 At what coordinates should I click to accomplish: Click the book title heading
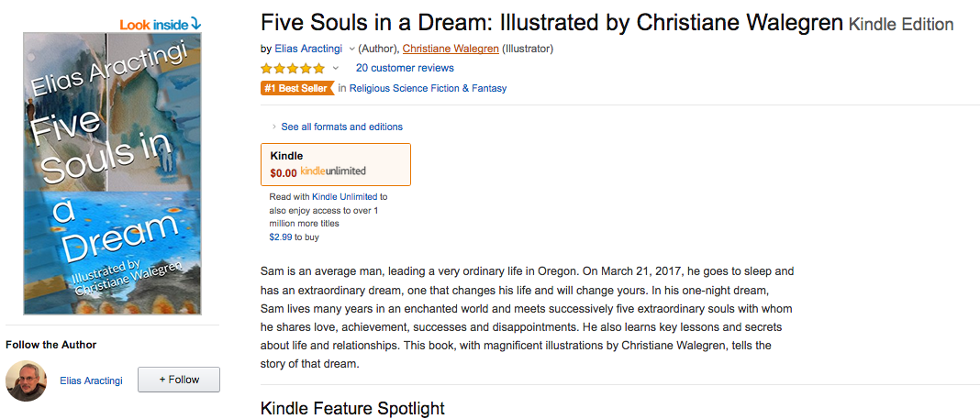(x=551, y=23)
